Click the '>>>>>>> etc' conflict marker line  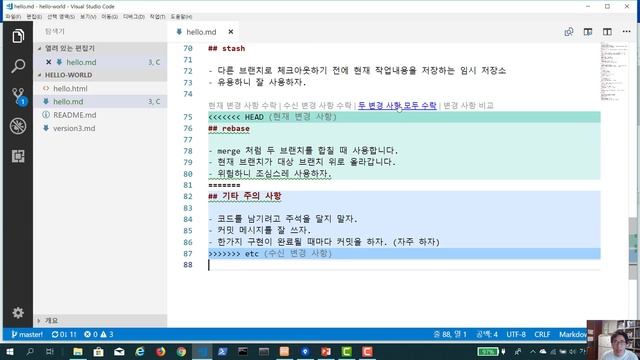[x=404, y=253]
